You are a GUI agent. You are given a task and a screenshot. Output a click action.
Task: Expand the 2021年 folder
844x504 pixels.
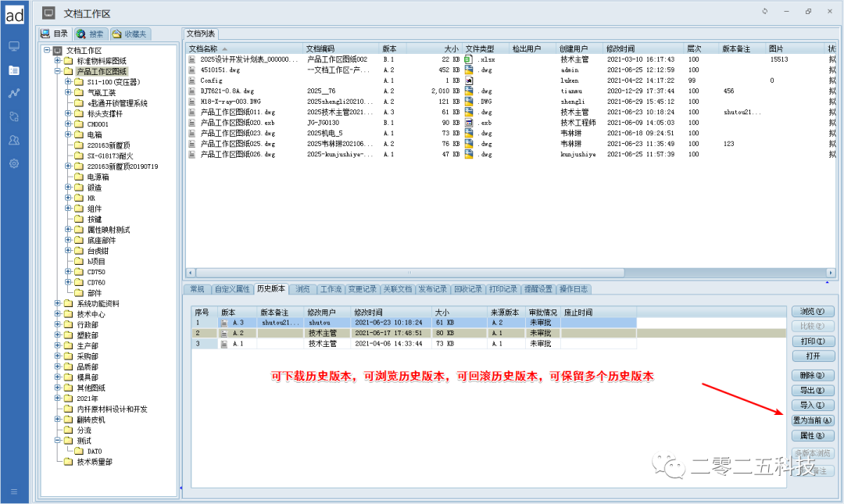58,398
